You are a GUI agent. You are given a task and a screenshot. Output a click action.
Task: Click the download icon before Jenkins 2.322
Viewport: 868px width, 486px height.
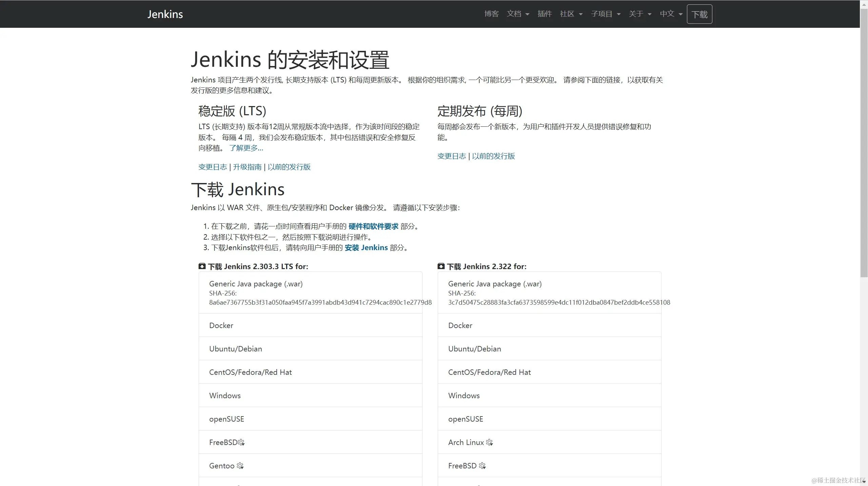[x=441, y=266]
